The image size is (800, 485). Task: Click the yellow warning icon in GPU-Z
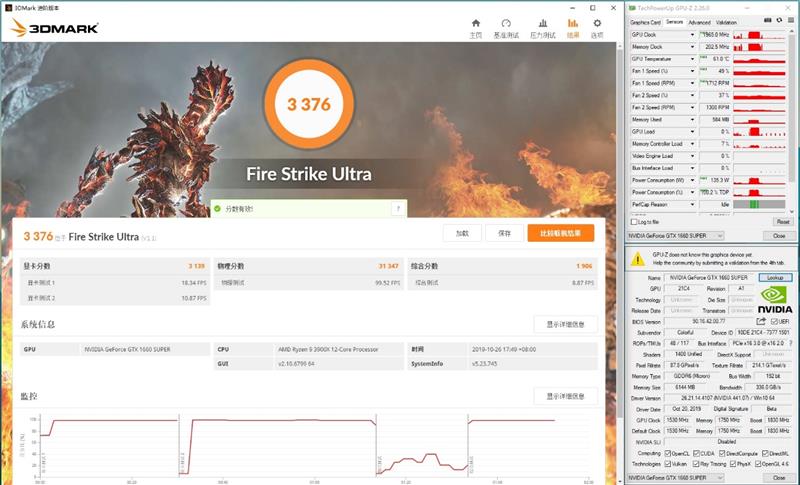tap(637, 259)
